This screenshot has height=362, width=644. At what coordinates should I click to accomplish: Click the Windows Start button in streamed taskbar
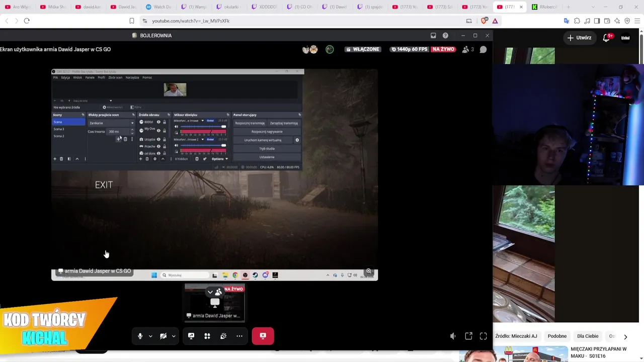pyautogui.click(x=154, y=275)
